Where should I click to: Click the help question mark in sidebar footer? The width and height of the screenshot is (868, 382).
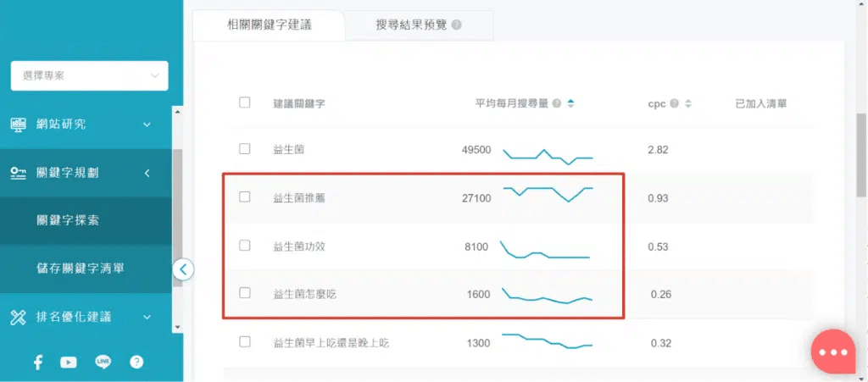click(x=136, y=362)
